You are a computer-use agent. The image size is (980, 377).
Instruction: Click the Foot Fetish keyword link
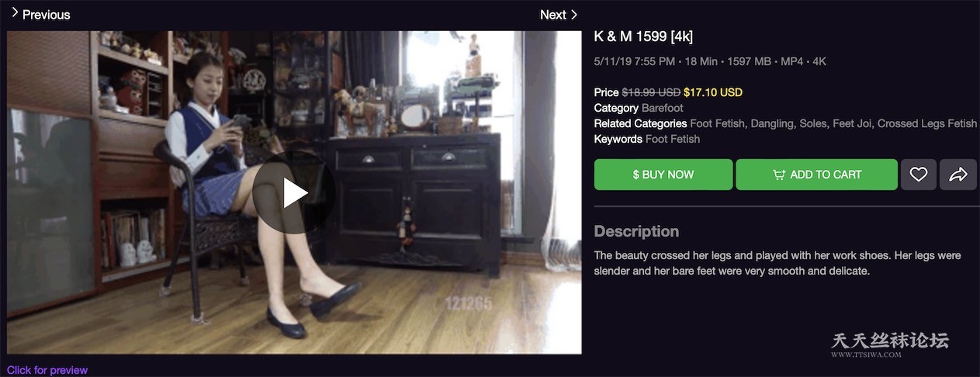click(672, 139)
